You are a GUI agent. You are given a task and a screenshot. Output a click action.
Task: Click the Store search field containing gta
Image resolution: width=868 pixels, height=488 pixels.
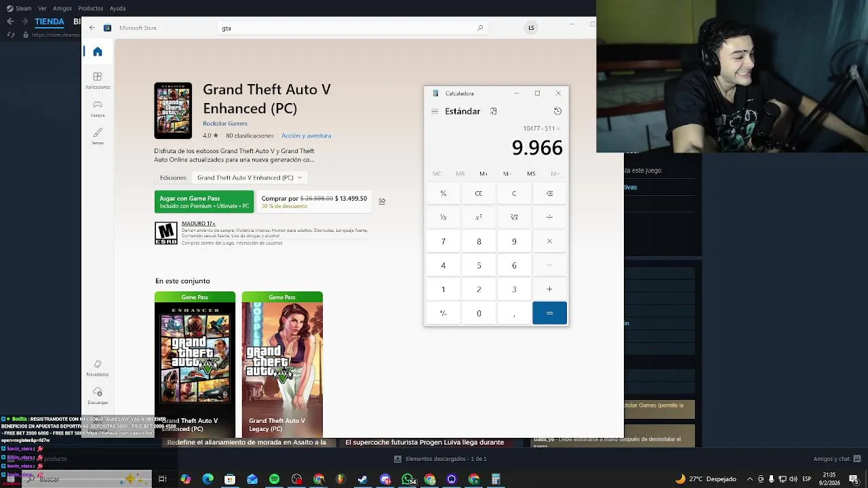click(353, 28)
